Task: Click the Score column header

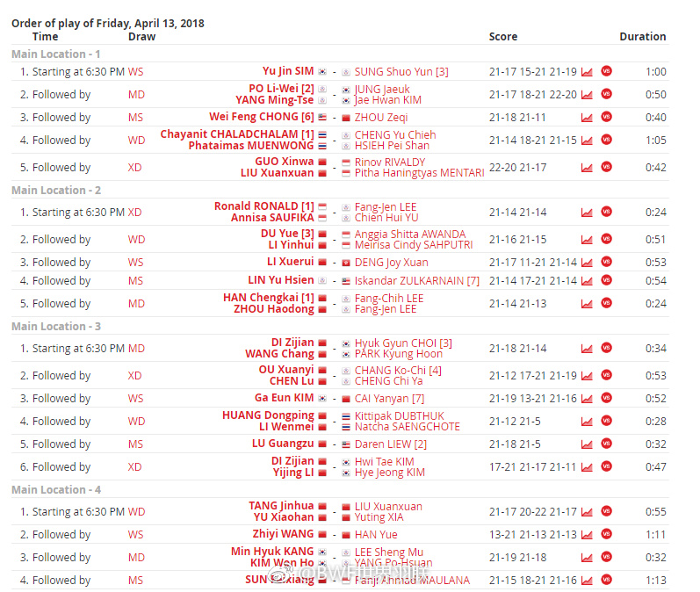Action: pyautogui.click(x=502, y=37)
